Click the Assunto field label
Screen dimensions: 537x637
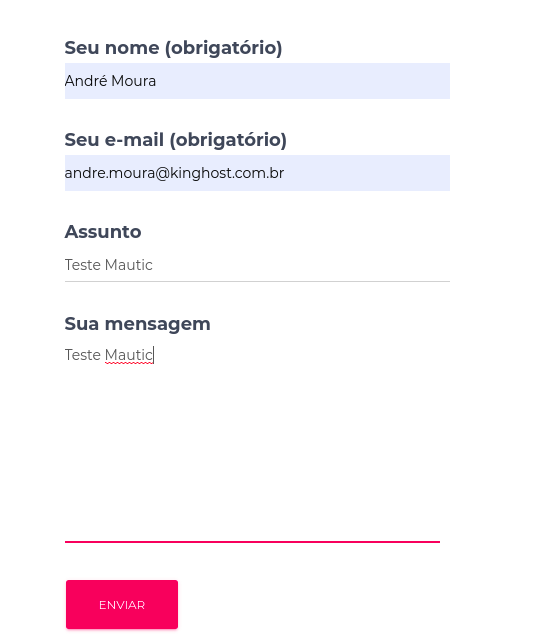(x=103, y=232)
